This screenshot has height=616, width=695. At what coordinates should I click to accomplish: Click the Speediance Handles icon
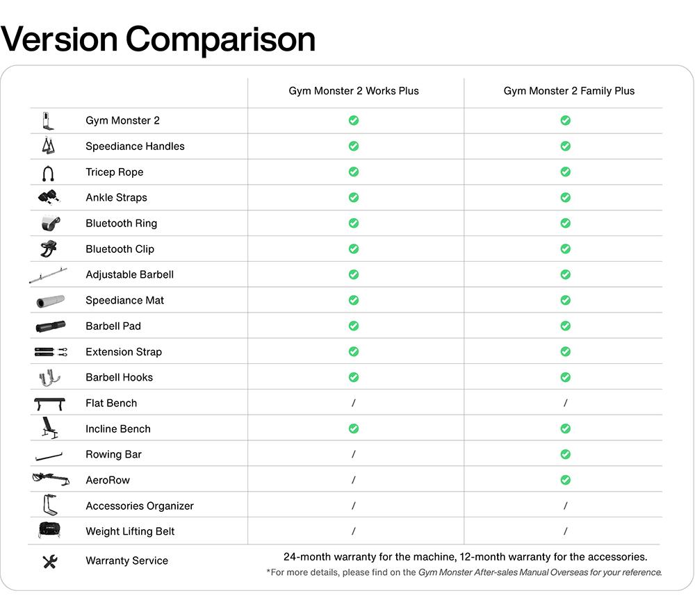[49, 146]
